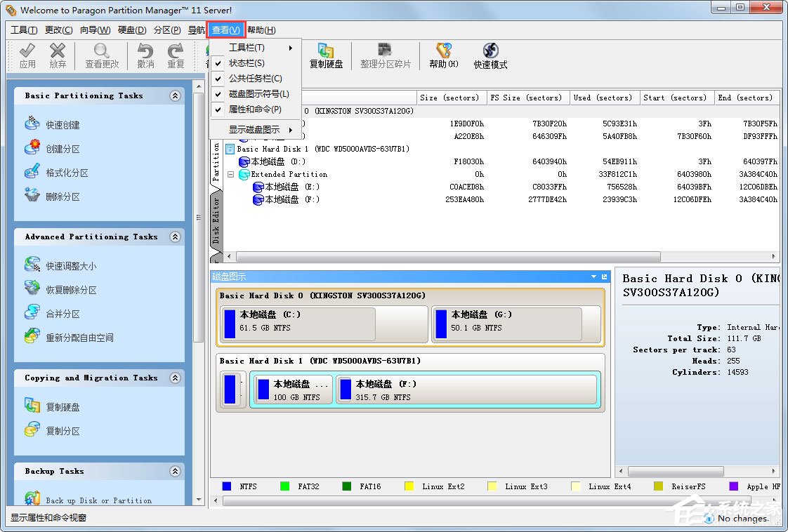Select the Extended Partition icon in the list
Image resolution: width=788 pixels, height=532 pixels.
coord(244,174)
